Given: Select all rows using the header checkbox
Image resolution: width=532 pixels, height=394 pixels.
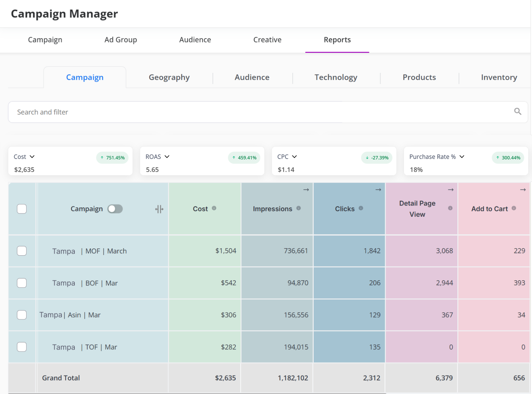Looking at the screenshot, I should click(22, 209).
